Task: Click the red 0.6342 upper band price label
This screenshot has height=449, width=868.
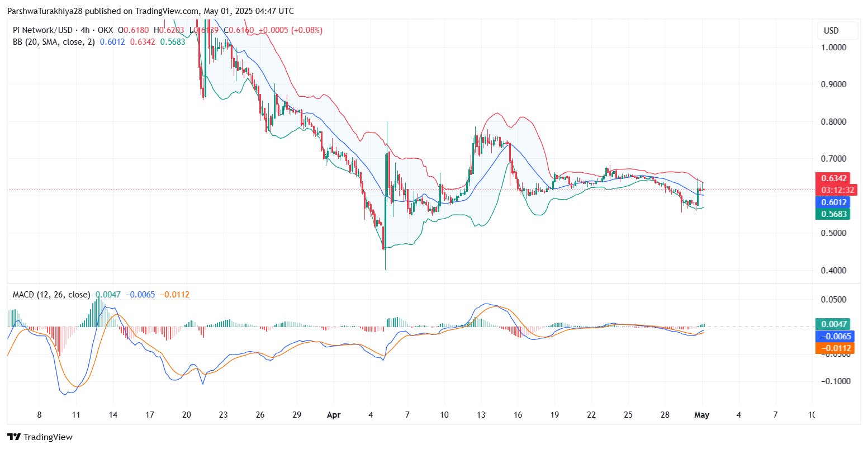Action: pyautogui.click(x=834, y=178)
